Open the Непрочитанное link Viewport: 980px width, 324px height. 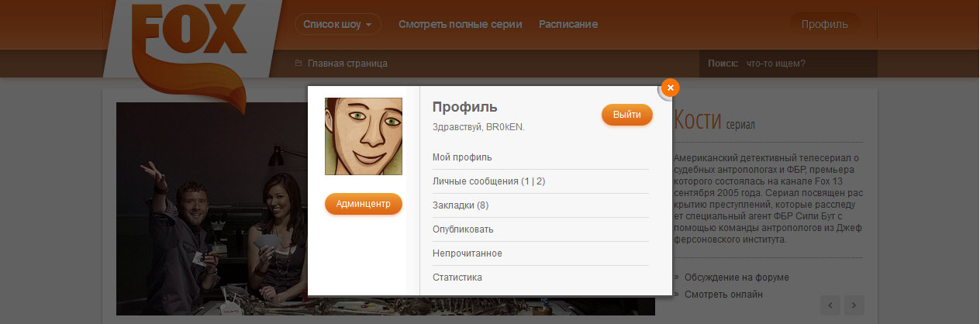pos(468,253)
